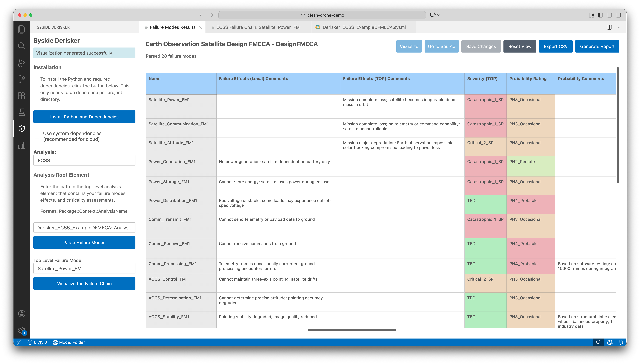Click the notifications bell in status bar
The width and height of the screenshot is (640, 364).
point(620,342)
